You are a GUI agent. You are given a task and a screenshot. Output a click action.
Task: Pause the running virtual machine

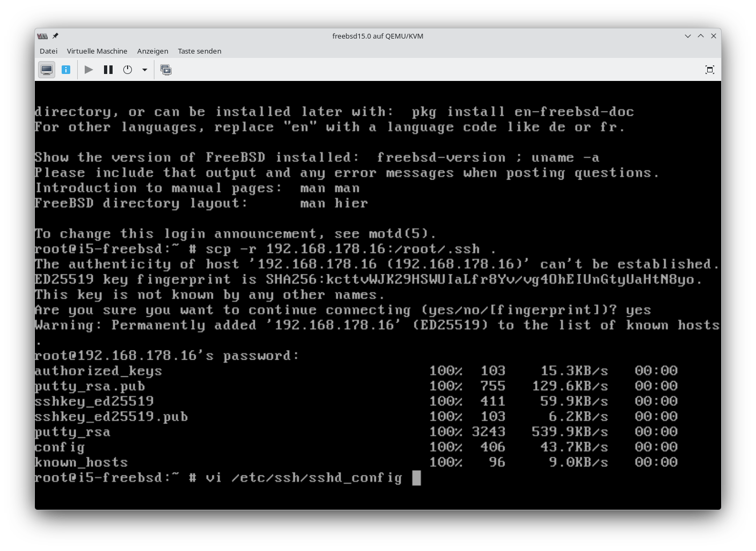tap(108, 70)
